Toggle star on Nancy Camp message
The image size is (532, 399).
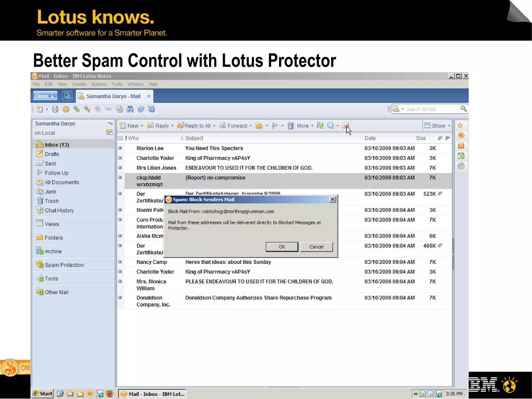(x=120, y=261)
